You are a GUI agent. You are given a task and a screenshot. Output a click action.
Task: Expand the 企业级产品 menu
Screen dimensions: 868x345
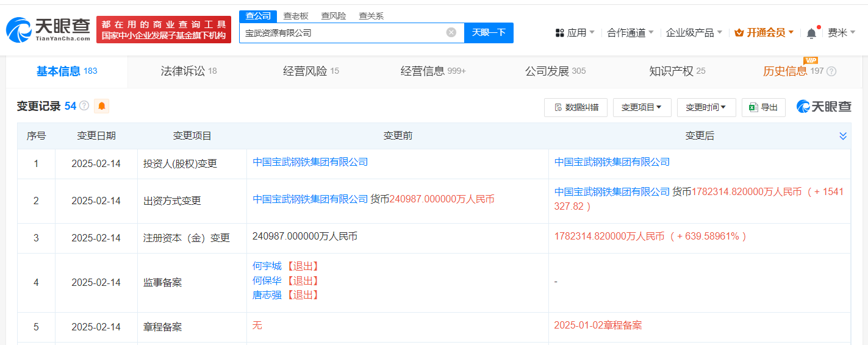coord(694,33)
